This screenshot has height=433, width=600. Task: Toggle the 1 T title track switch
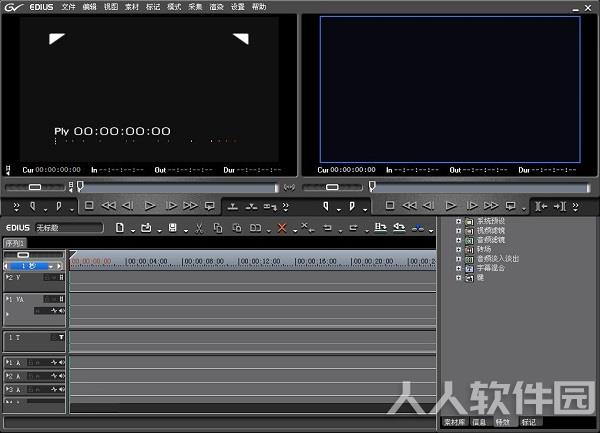point(61,337)
